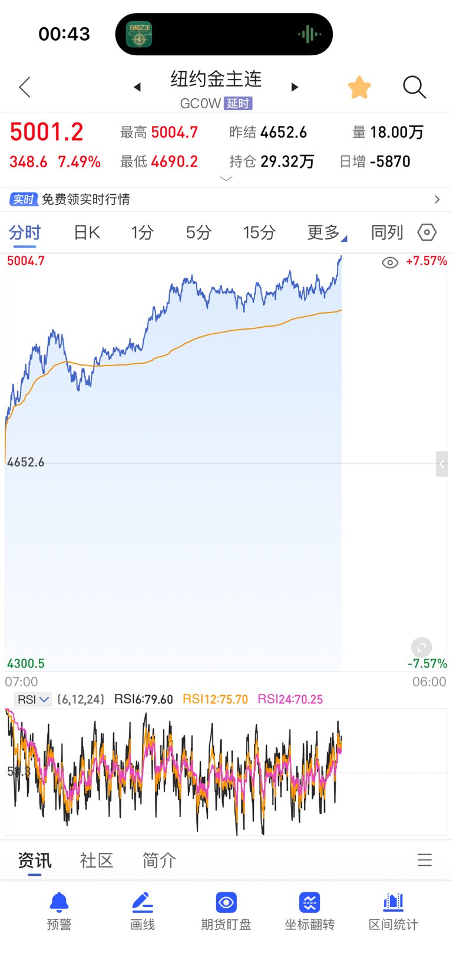
Task: Open the RSI indicator dropdown
Action: [x=33, y=699]
